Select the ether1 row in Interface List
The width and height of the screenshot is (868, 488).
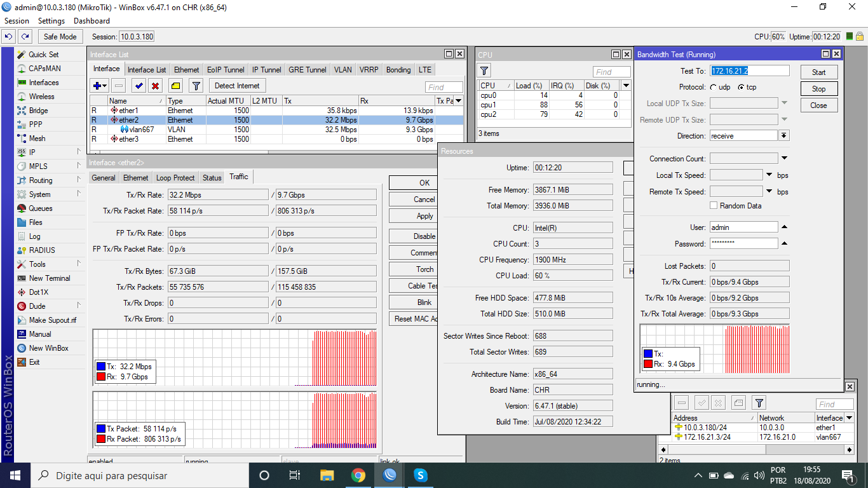[276, 111]
